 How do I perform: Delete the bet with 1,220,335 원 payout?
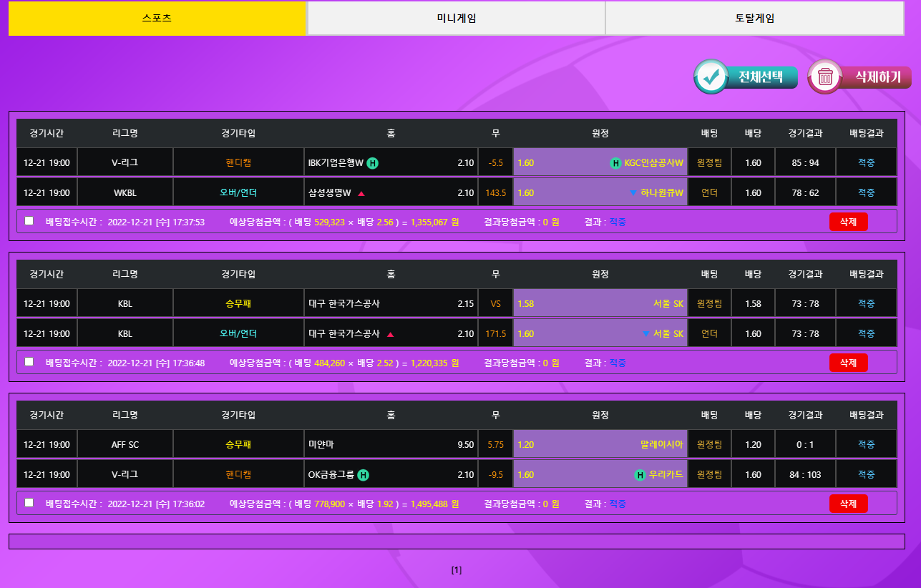848,363
